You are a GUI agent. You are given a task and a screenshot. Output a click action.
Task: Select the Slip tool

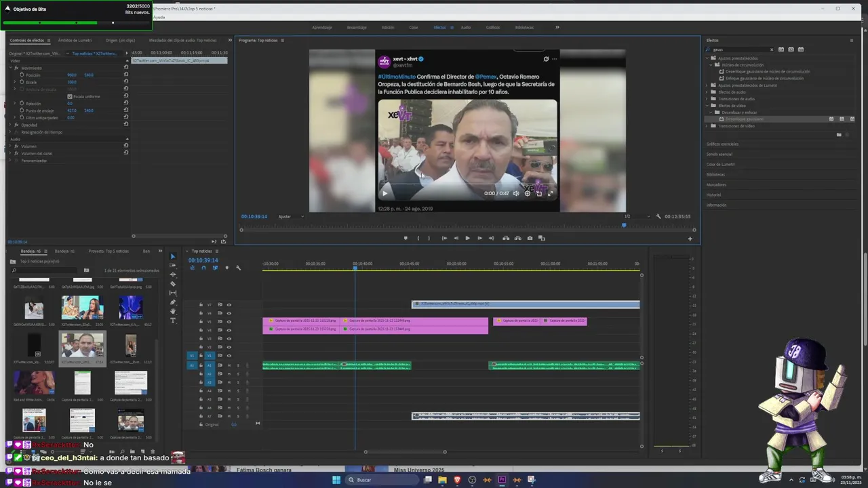click(172, 293)
